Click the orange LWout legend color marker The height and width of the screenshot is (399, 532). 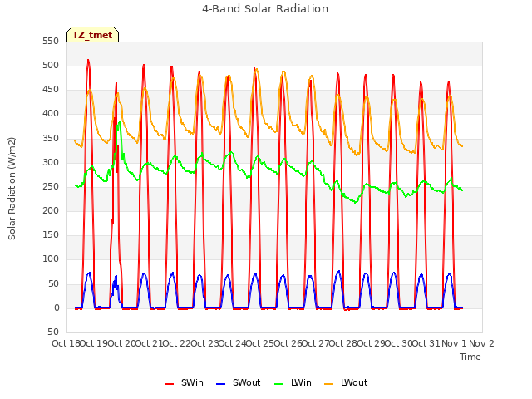[329, 384]
